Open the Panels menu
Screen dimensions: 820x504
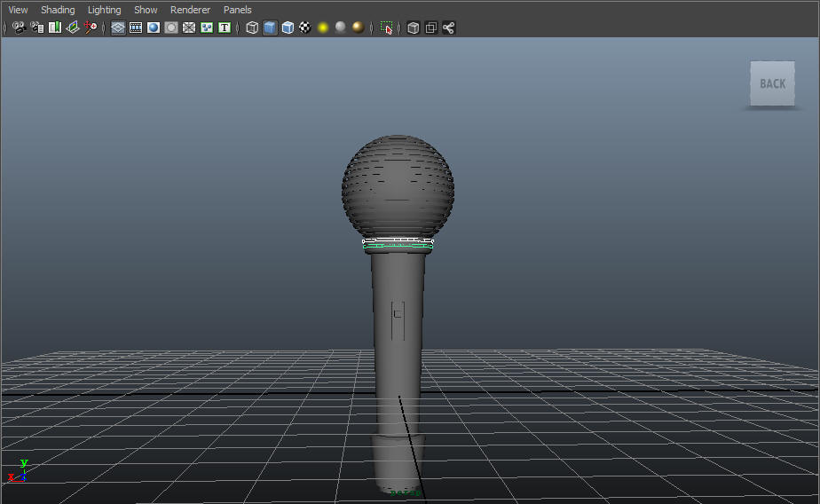(238, 10)
